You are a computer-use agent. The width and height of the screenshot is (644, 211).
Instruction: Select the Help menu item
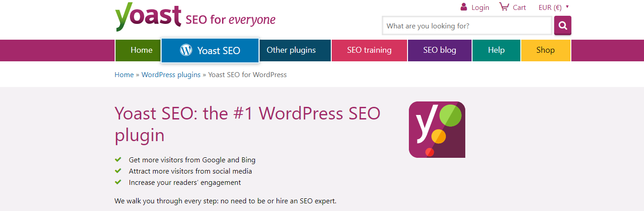pos(496,50)
